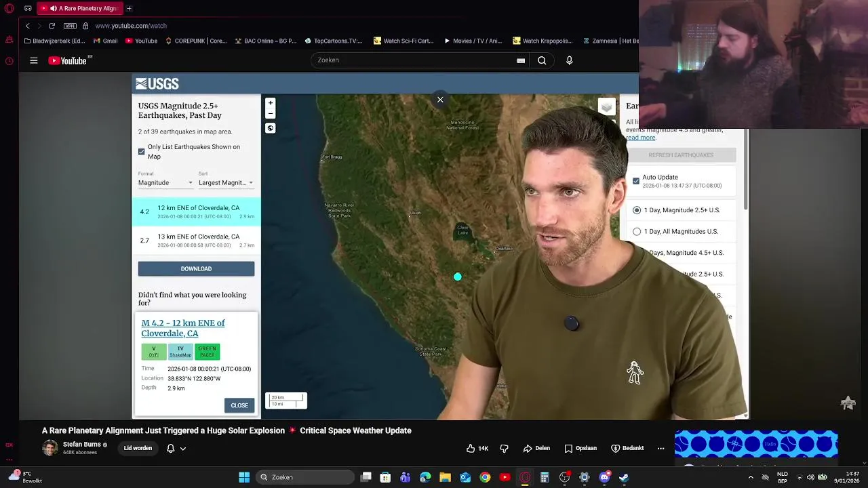Screen dimensions: 868x488
Task: Click the USGS map layers icon
Action: coord(607,107)
